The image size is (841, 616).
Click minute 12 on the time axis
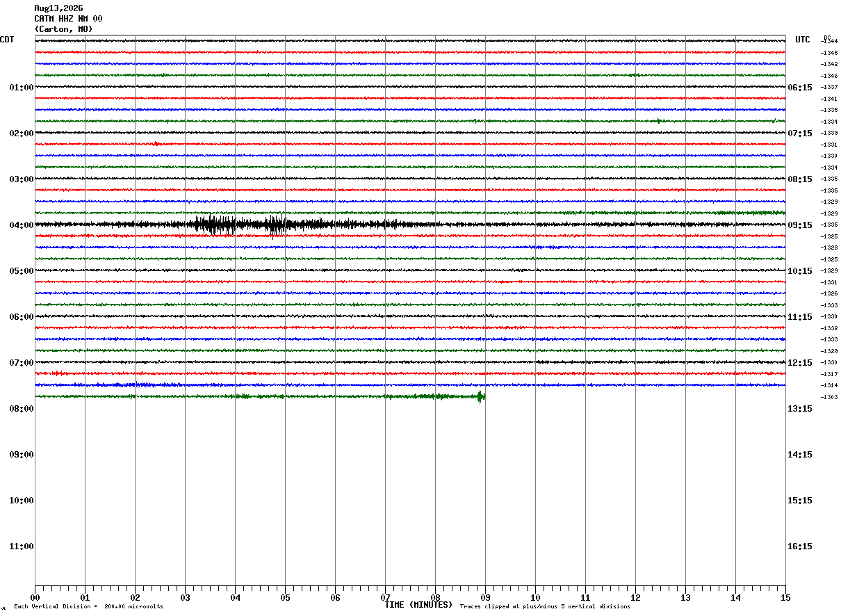point(635,597)
